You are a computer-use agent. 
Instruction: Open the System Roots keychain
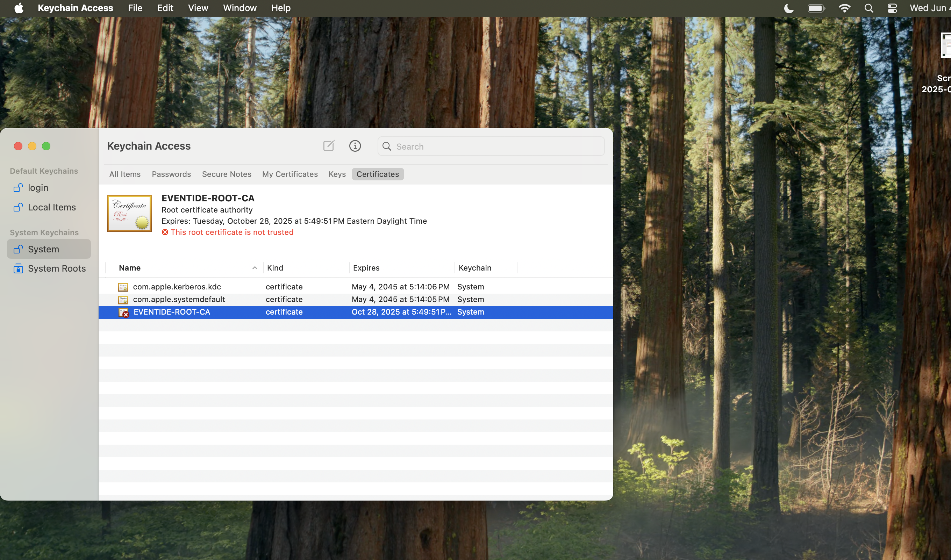coord(57,268)
